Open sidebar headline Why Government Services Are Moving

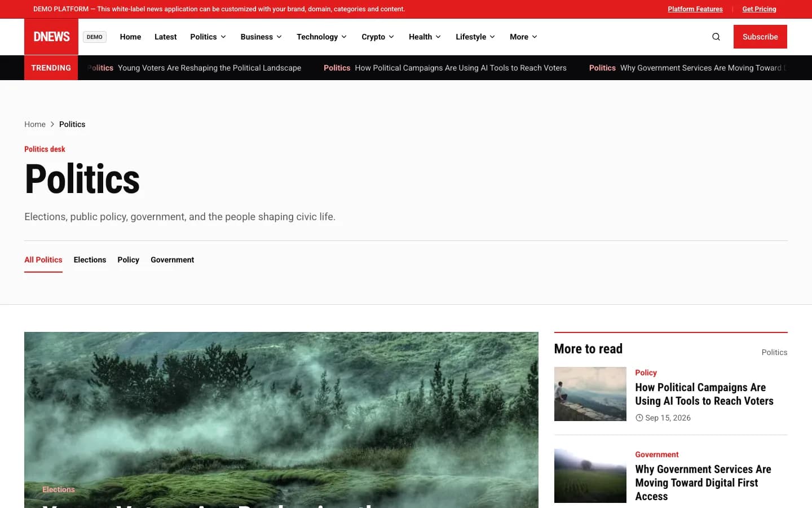(703, 483)
